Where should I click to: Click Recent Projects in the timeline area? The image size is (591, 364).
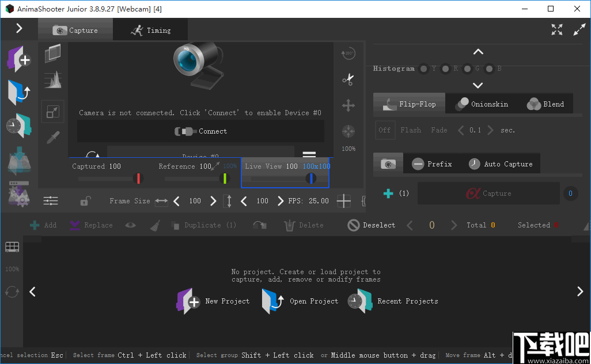tap(393, 301)
